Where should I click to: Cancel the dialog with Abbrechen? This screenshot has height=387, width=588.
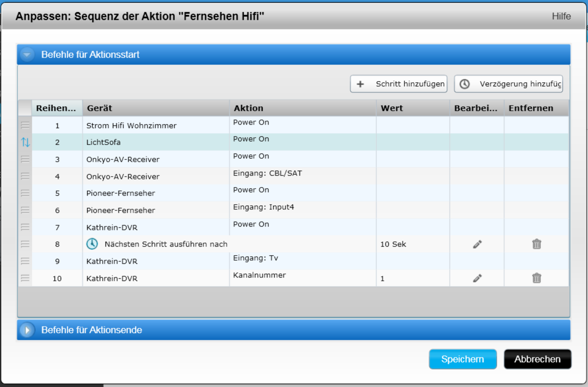[537, 359]
